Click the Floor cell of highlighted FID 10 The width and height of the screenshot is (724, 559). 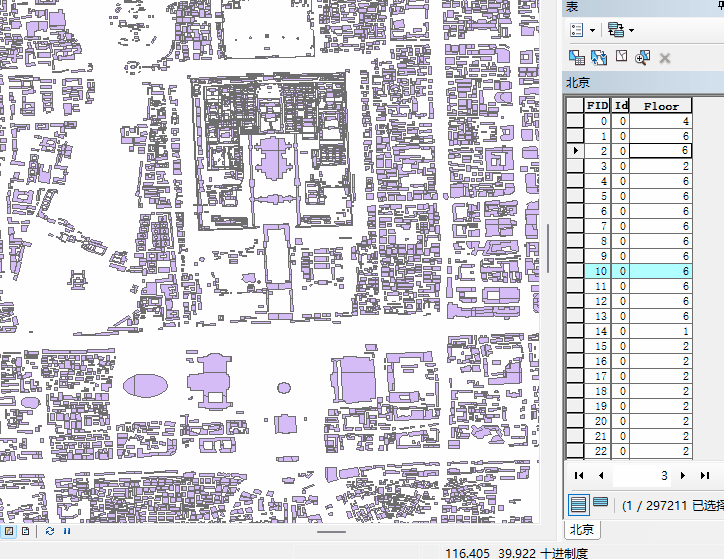[661, 271]
